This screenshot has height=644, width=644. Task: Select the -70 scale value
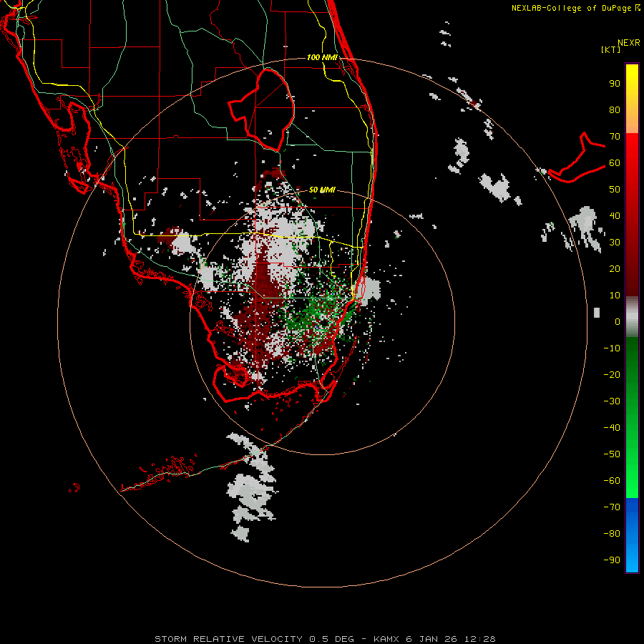[x=612, y=507]
